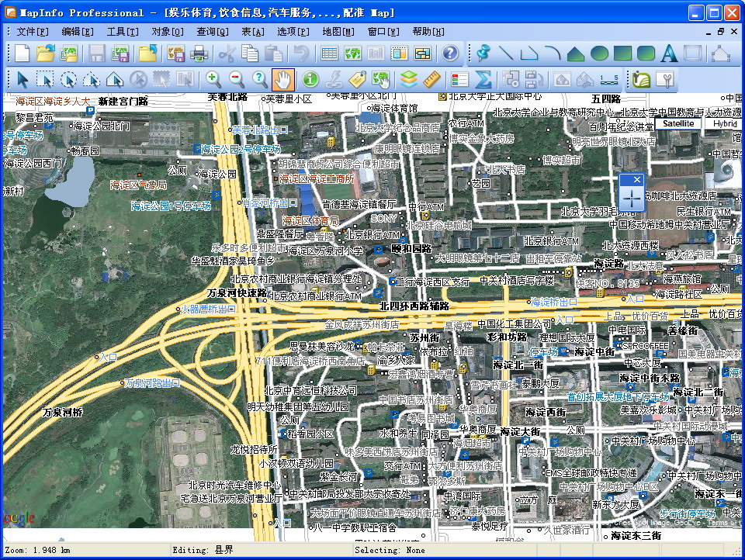This screenshot has width=745, height=560.
Task: Close the floating crosshair tool panel
Action: [637, 179]
